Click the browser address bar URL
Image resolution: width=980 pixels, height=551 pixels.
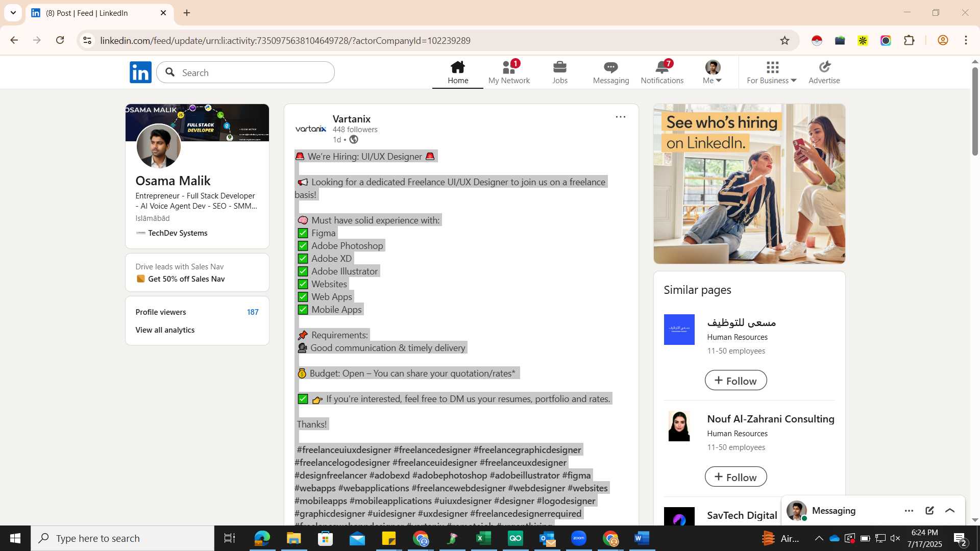pos(285,41)
